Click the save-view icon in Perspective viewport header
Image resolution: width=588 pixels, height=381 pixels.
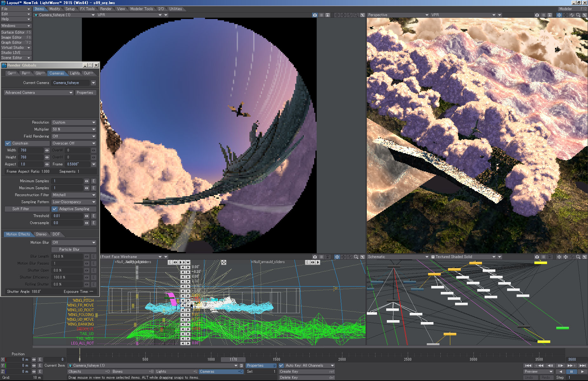[x=550, y=15]
